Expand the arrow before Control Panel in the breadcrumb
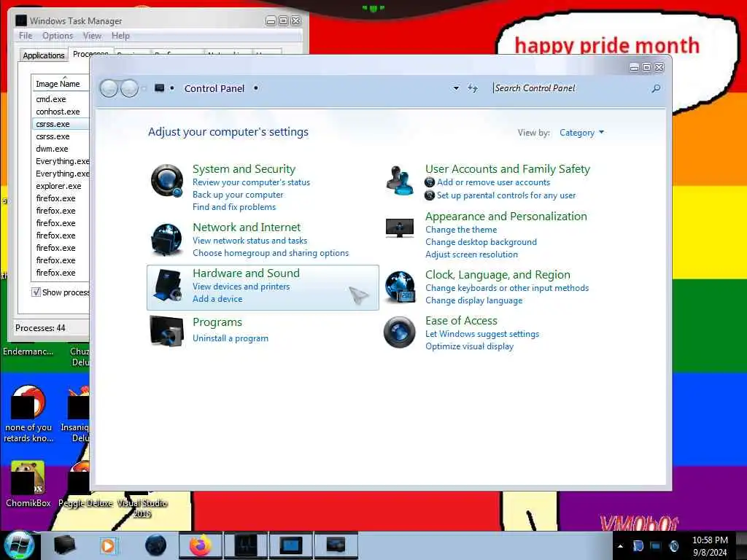 tap(172, 88)
